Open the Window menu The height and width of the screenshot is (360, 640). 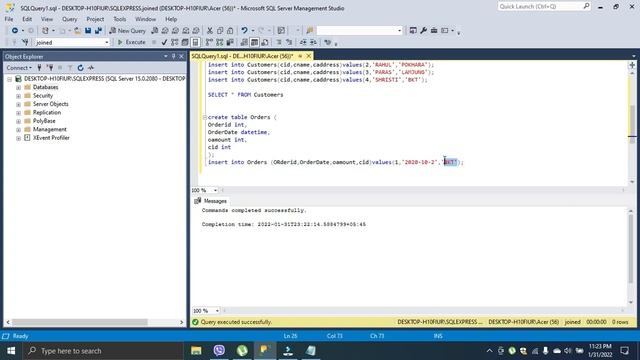145,19
